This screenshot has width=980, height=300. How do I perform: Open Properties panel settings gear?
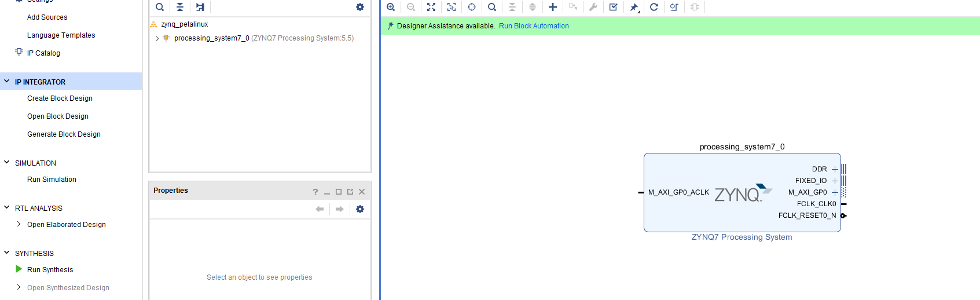(x=360, y=209)
